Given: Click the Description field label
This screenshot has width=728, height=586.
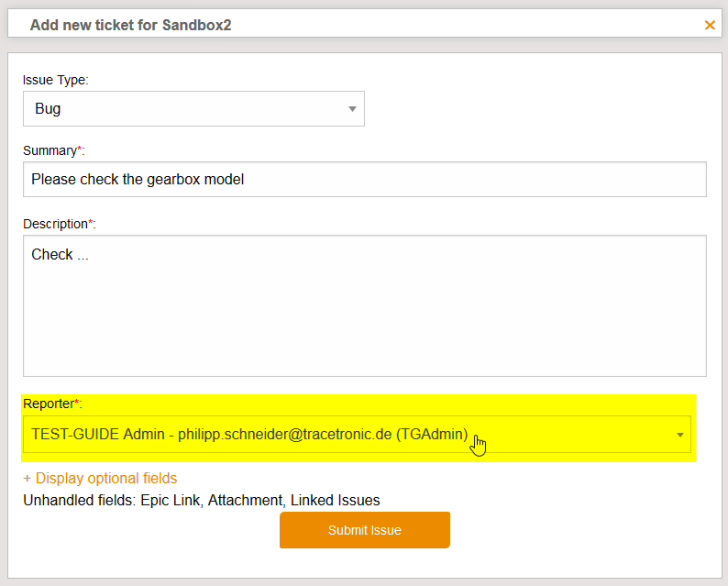Looking at the screenshot, I should click(x=55, y=223).
